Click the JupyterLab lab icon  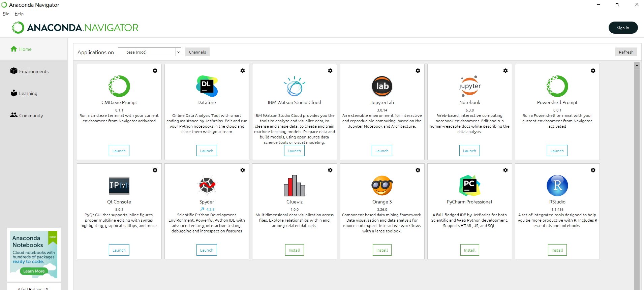click(x=382, y=86)
